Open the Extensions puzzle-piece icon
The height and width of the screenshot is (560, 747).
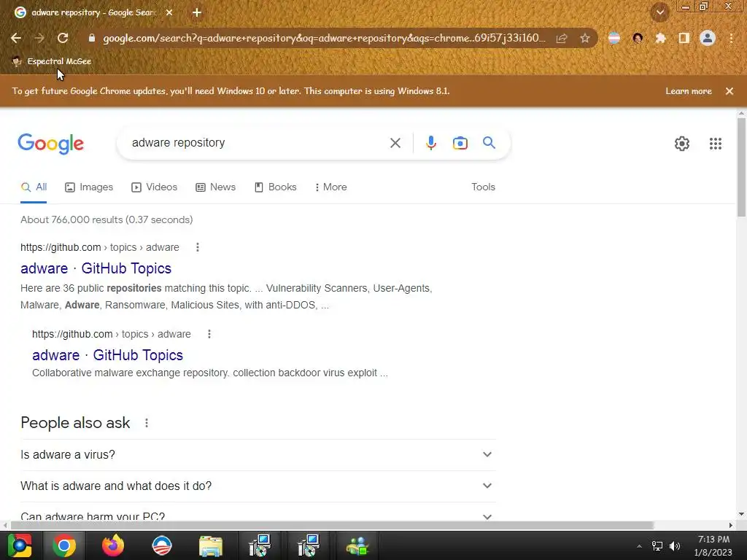tap(660, 38)
